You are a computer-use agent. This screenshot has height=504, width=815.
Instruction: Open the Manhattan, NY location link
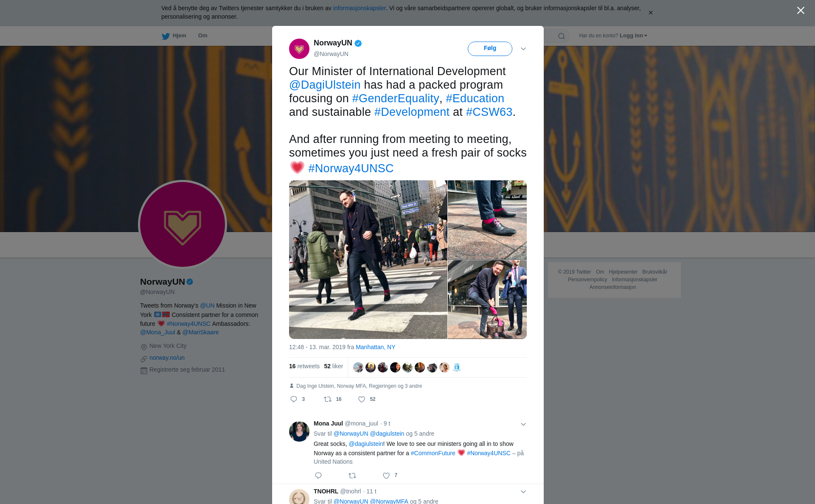tap(376, 347)
